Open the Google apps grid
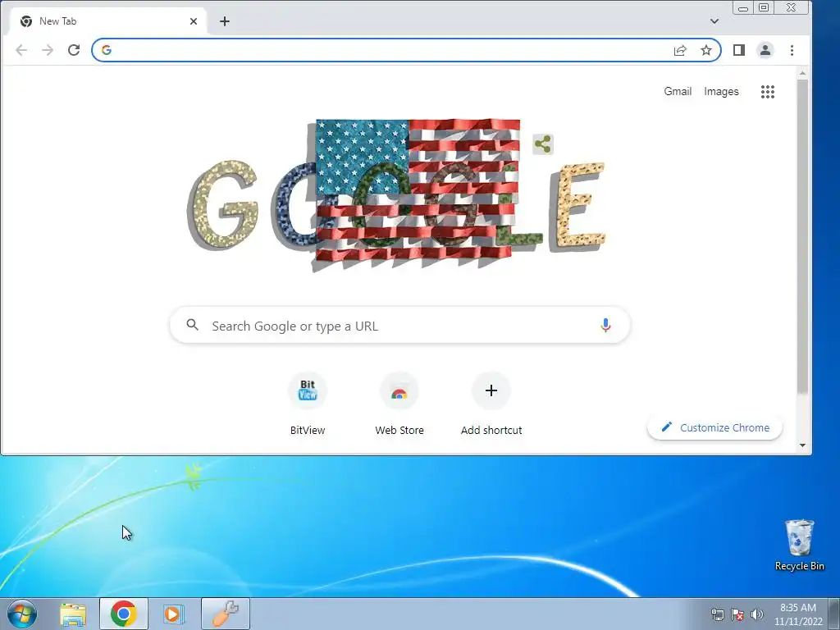840x630 pixels. tap(768, 92)
